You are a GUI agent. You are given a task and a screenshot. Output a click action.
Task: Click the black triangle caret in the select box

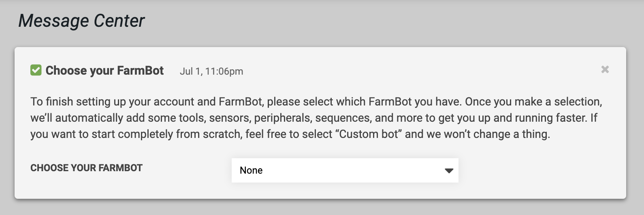coord(449,171)
